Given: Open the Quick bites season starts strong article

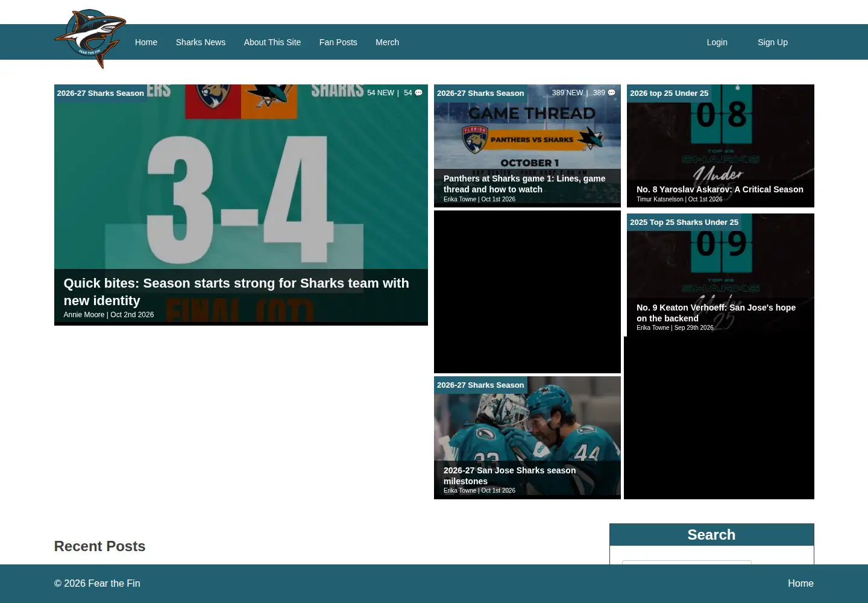Looking at the screenshot, I should [x=236, y=292].
